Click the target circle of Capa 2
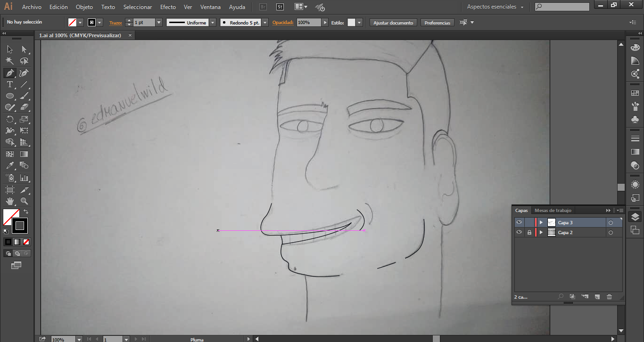 pos(611,232)
